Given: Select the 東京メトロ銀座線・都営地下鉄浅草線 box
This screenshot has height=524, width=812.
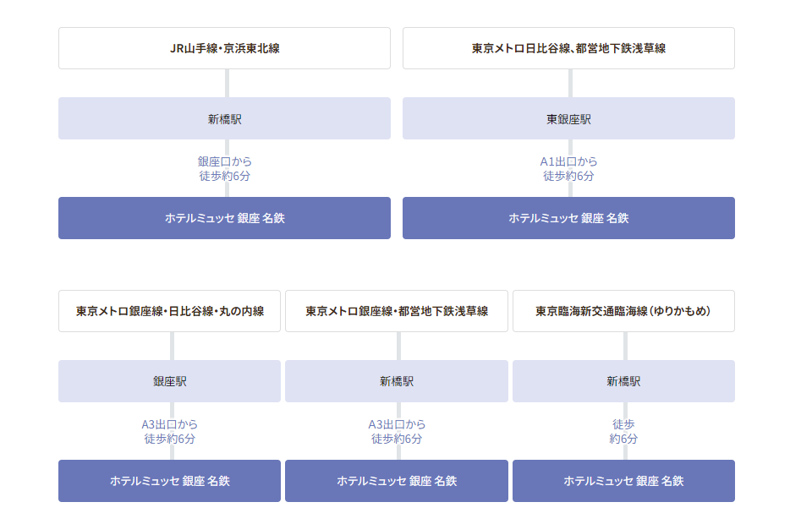Looking at the screenshot, I should pos(397,311).
